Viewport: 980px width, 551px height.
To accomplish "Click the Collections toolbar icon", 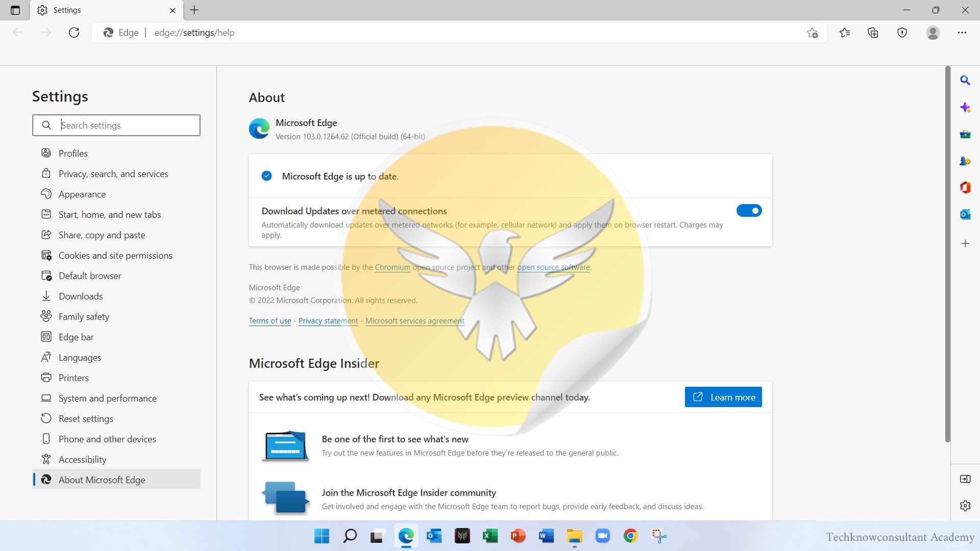I will point(873,33).
